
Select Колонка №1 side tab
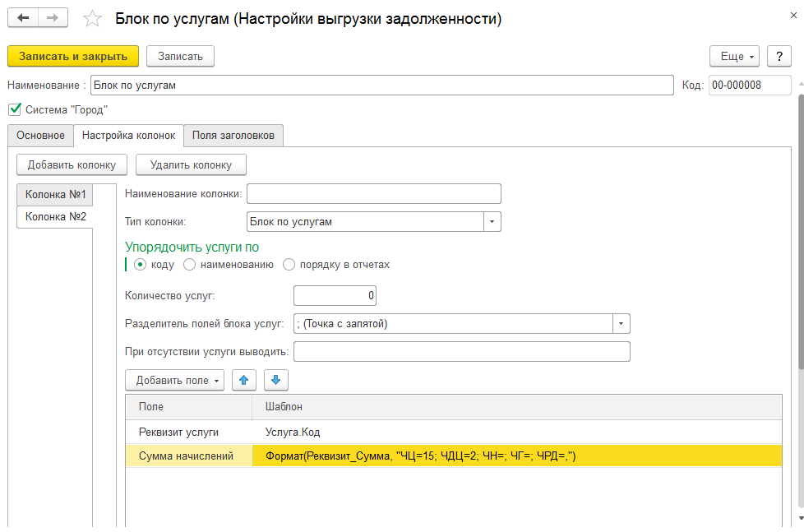click(x=55, y=194)
